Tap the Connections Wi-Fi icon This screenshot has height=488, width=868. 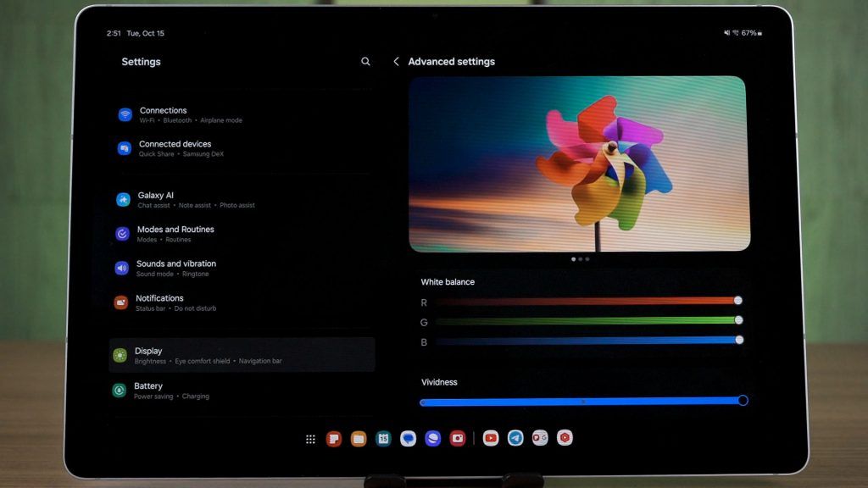125,114
